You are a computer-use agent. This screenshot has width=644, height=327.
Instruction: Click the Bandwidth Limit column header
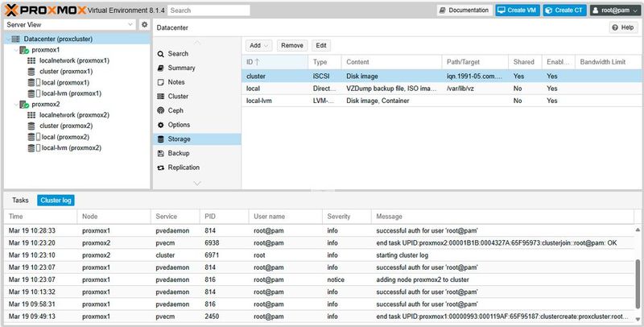tap(608, 62)
